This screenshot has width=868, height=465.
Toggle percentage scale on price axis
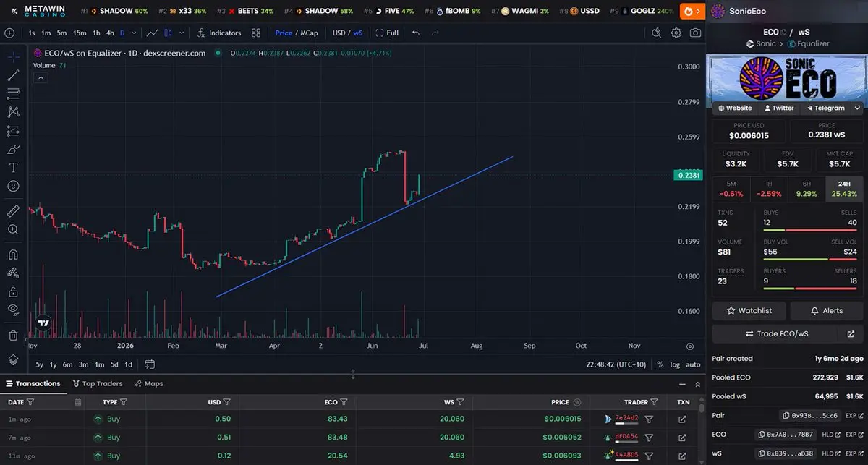(660, 364)
